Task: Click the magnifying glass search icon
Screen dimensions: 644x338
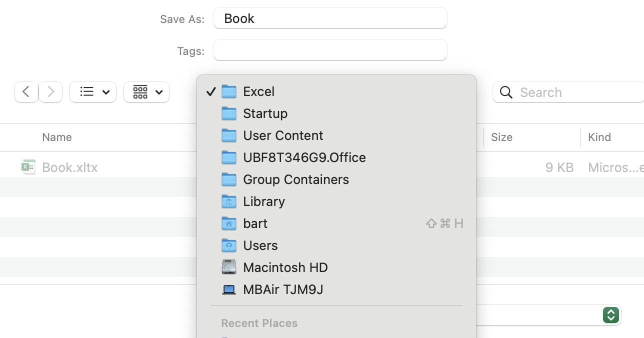Action: (x=506, y=92)
